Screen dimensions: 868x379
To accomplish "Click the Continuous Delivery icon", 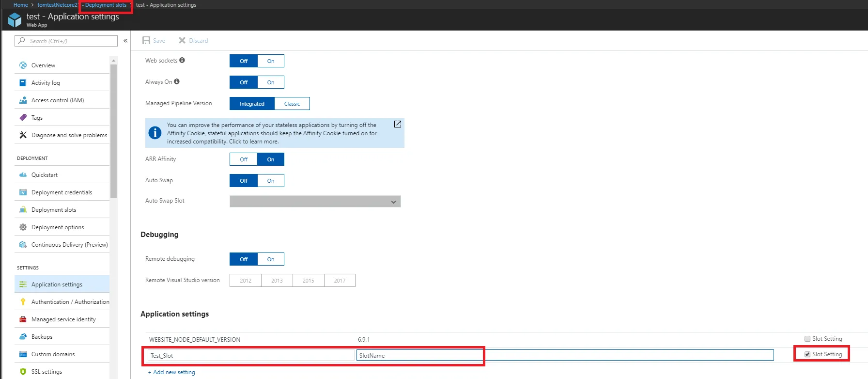I will [x=23, y=245].
